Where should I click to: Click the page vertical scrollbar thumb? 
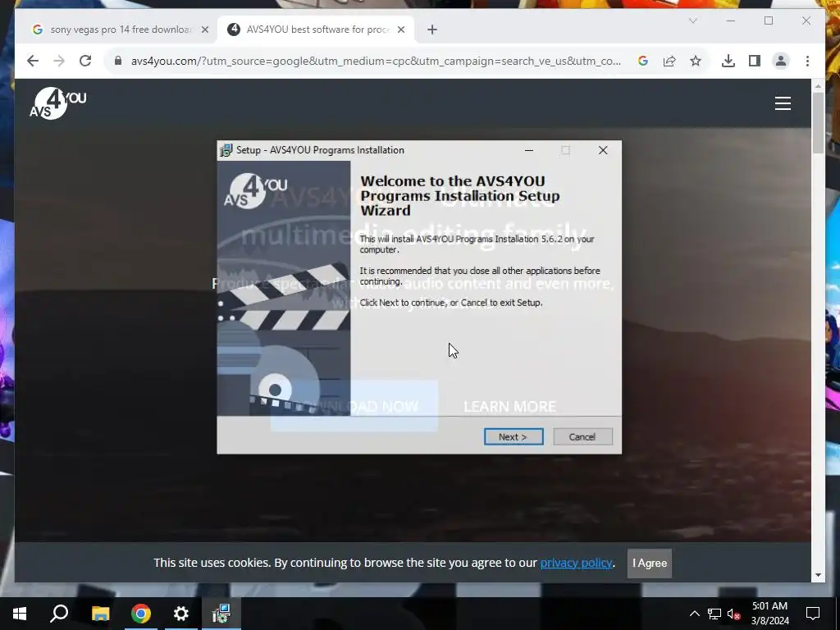point(818,123)
